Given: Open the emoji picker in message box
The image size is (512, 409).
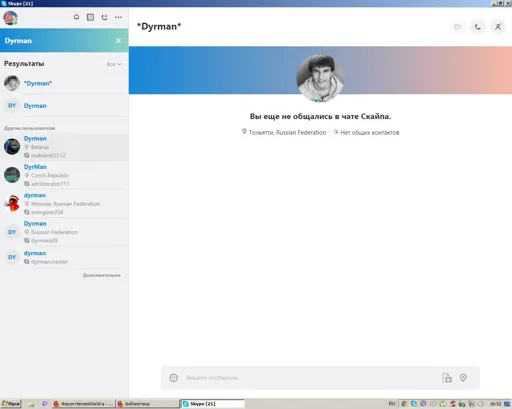Looking at the screenshot, I should pos(173,378).
